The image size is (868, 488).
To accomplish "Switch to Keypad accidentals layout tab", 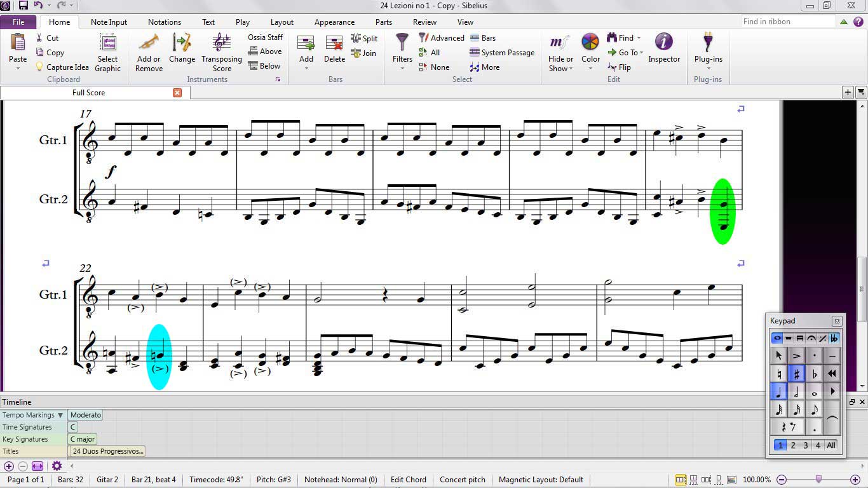I will (834, 338).
